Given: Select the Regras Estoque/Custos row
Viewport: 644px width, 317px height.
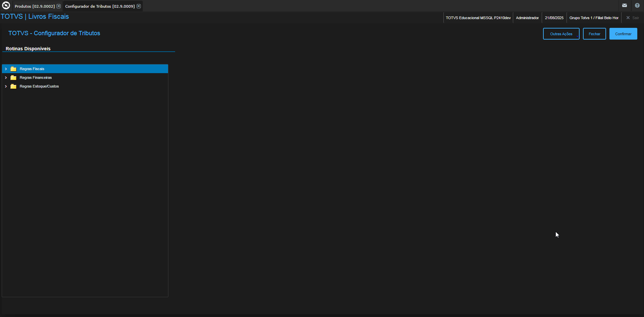Looking at the screenshot, I should 85,86.
